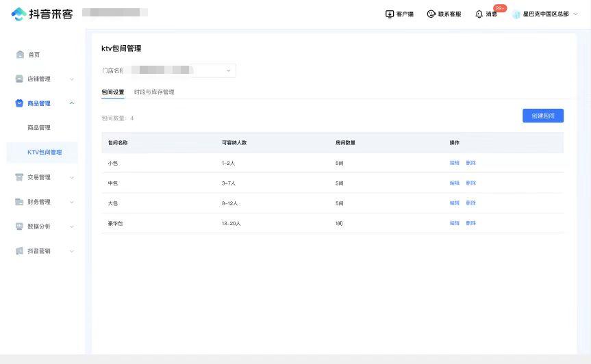
Task: Click the 抖音来客 logo icon
Action: [x=18, y=14]
